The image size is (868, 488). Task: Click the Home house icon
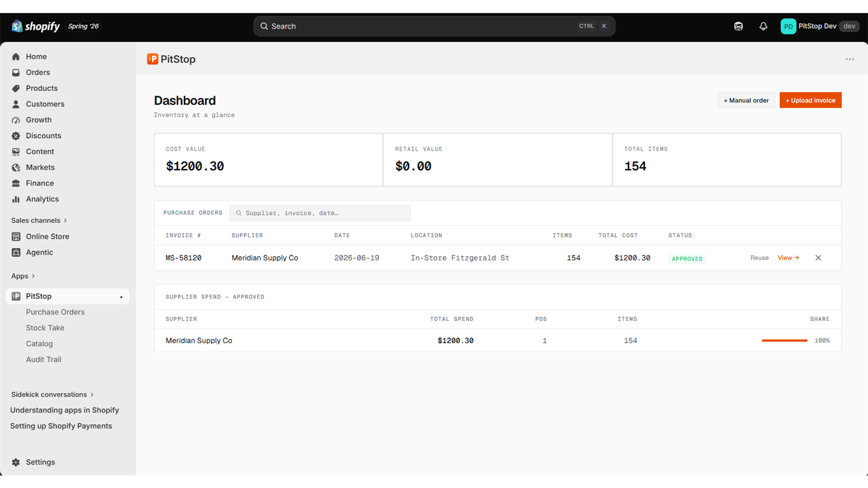click(16, 56)
